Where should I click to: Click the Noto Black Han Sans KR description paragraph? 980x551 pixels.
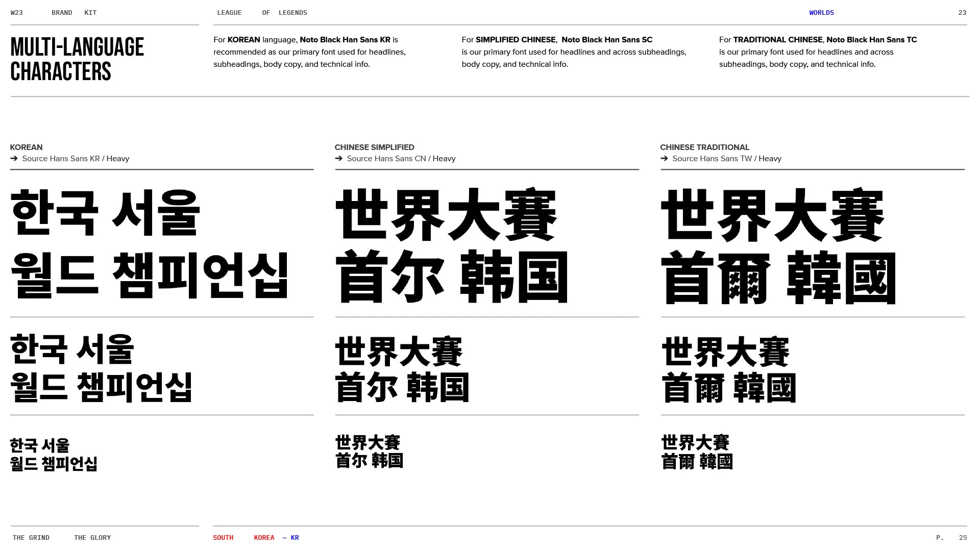pos(309,52)
